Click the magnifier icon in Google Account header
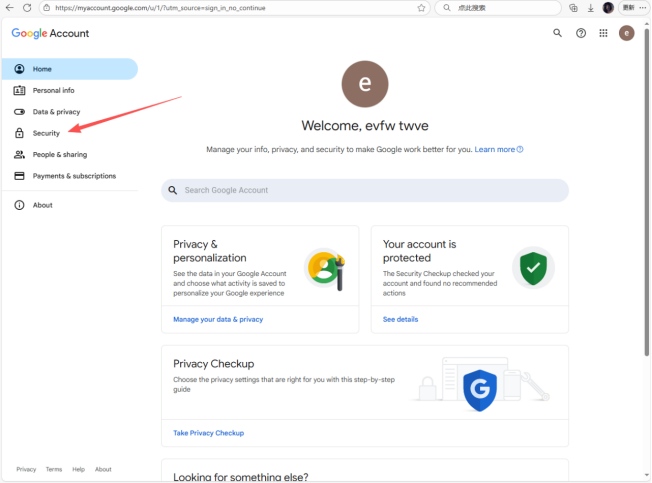 [x=558, y=33]
